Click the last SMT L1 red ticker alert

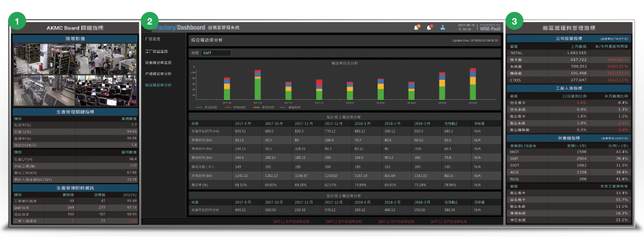(449, 221)
